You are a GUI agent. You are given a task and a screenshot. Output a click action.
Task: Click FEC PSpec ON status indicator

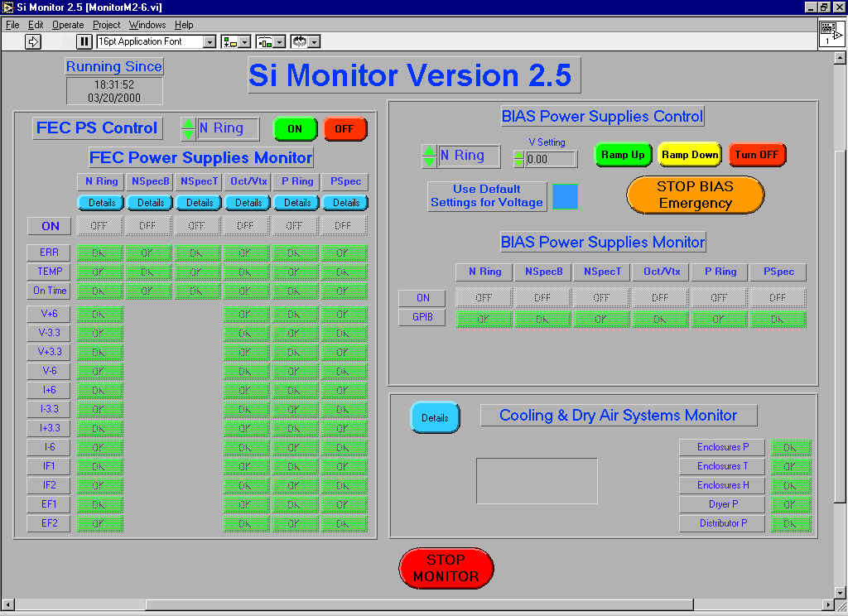344,225
